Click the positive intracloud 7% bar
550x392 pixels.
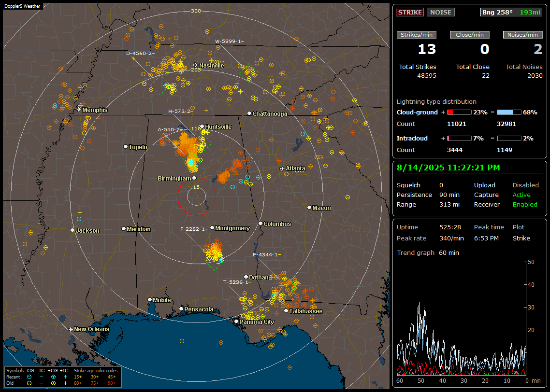tap(459, 139)
